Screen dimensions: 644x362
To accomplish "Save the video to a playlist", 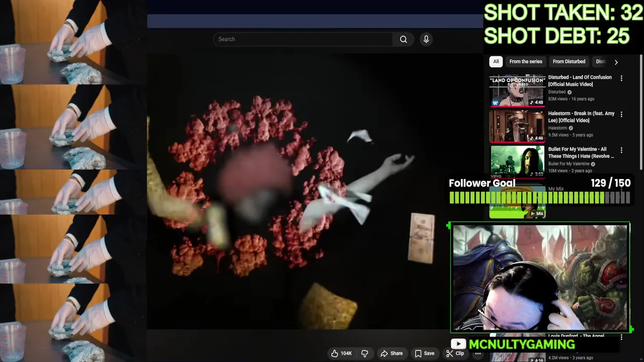I will coord(424,353).
